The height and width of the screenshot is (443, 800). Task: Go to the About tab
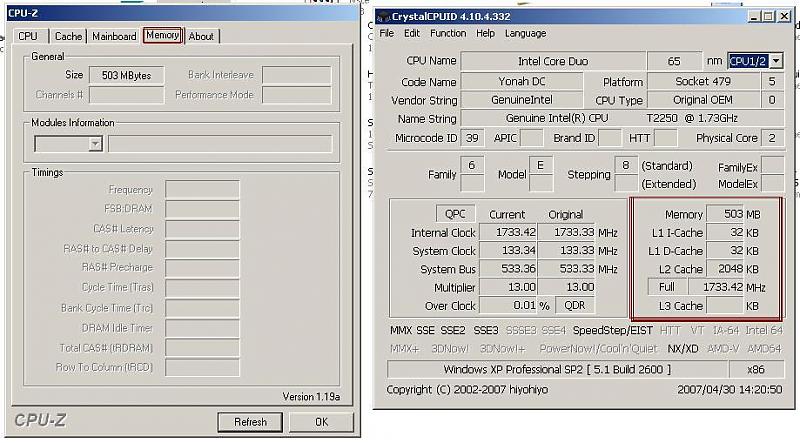[201, 36]
